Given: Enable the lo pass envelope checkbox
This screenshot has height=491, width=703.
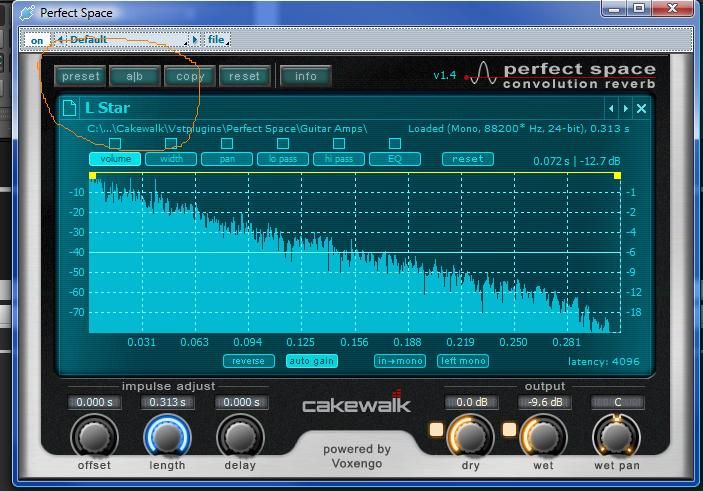Looking at the screenshot, I should click(283, 144).
